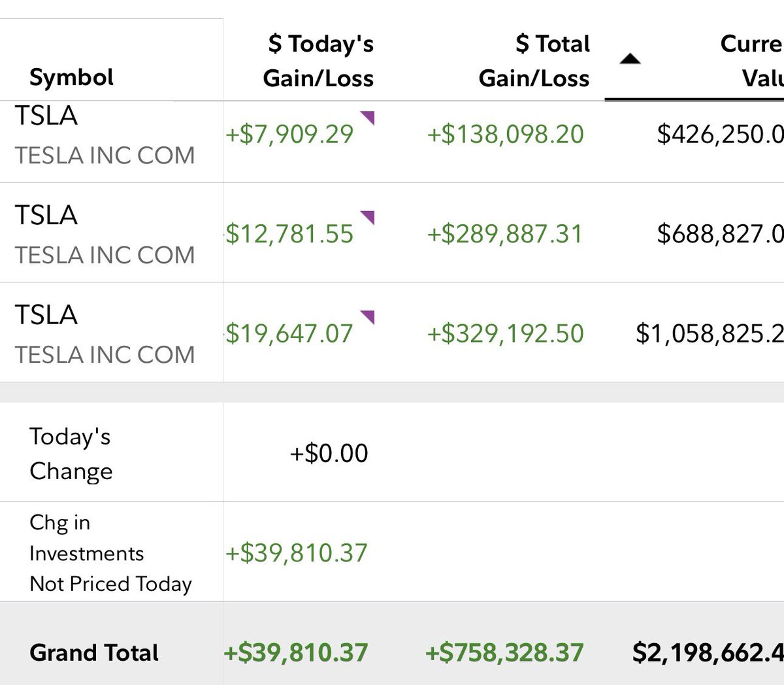Click purple flag on $19,647.07 gain

368,318
